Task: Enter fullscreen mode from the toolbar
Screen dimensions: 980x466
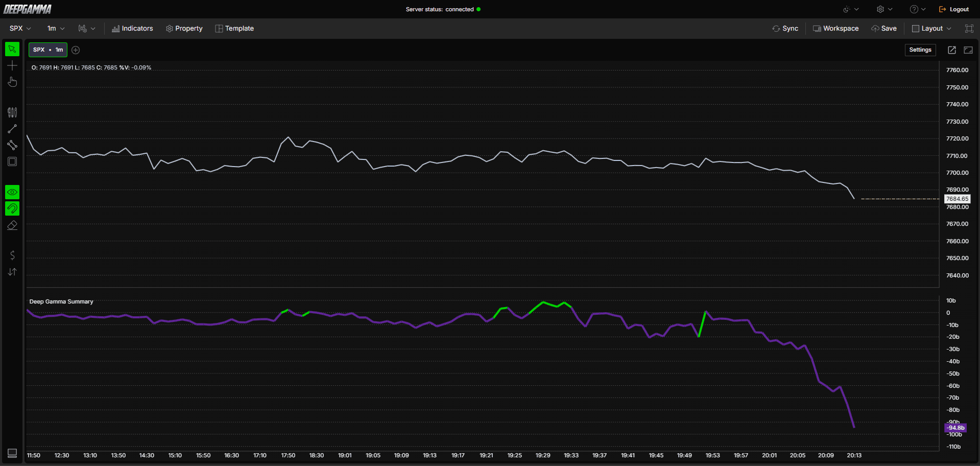Action: 969,29
